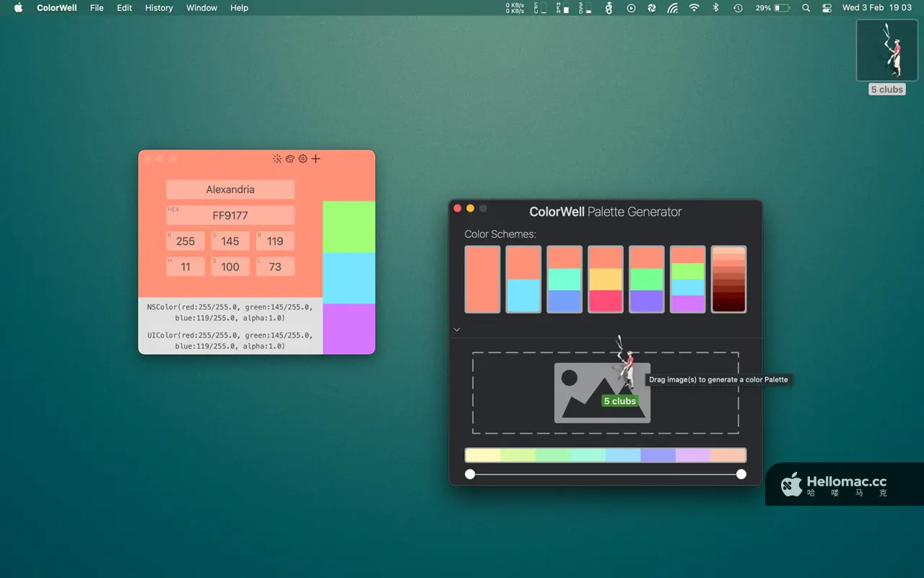Open the History menu
924x578 pixels.
coord(159,8)
